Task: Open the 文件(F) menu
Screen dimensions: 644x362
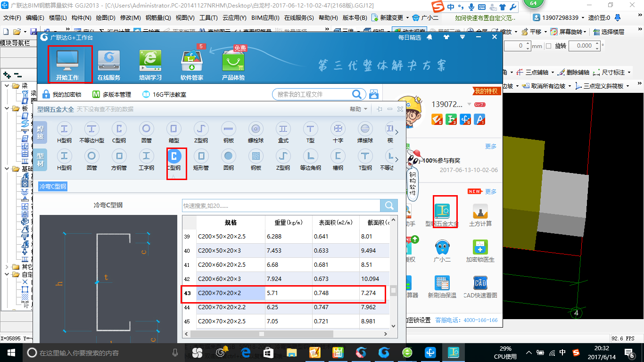Action: [12, 17]
